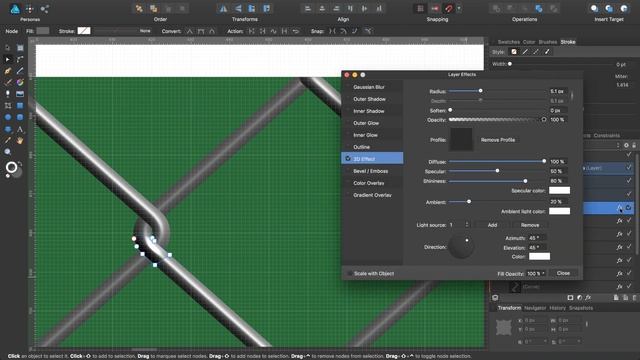Open the layer blend mode dropdown
The image size is (640, 360).
pyautogui.click(x=618, y=145)
